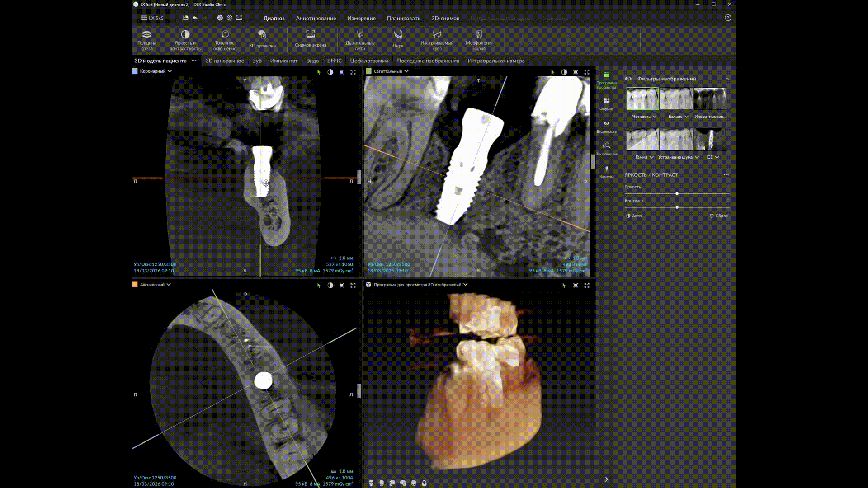Open the Яркость и контрастность tool
This screenshot has height=488, width=868.
(185, 40)
